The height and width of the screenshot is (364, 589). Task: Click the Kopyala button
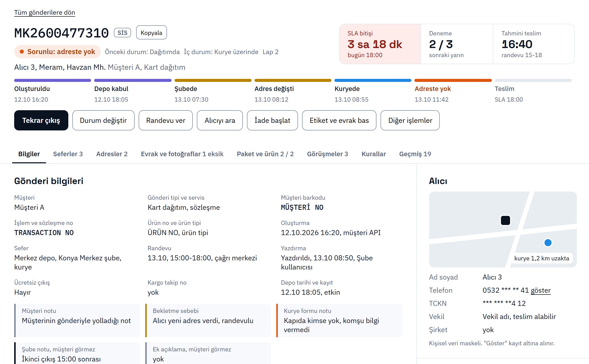tap(151, 33)
